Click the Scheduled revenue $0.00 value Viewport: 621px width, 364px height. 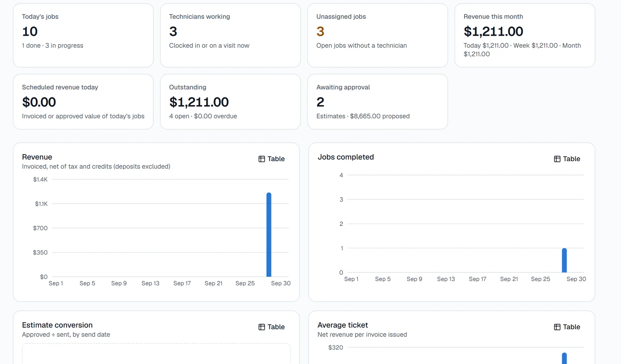[x=39, y=102]
